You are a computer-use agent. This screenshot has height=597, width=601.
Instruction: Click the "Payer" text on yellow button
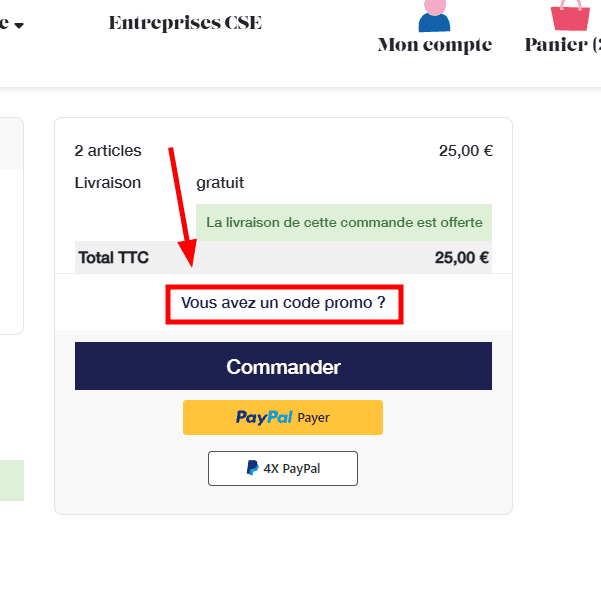click(x=313, y=418)
